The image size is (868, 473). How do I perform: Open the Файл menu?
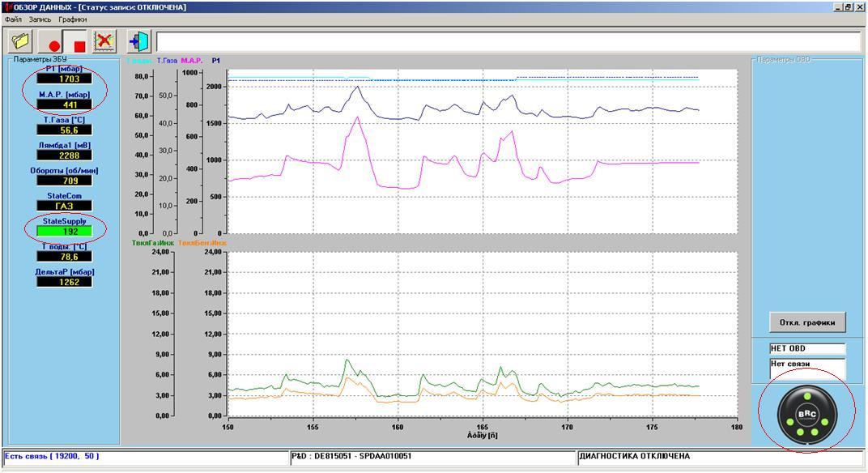pyautogui.click(x=13, y=19)
